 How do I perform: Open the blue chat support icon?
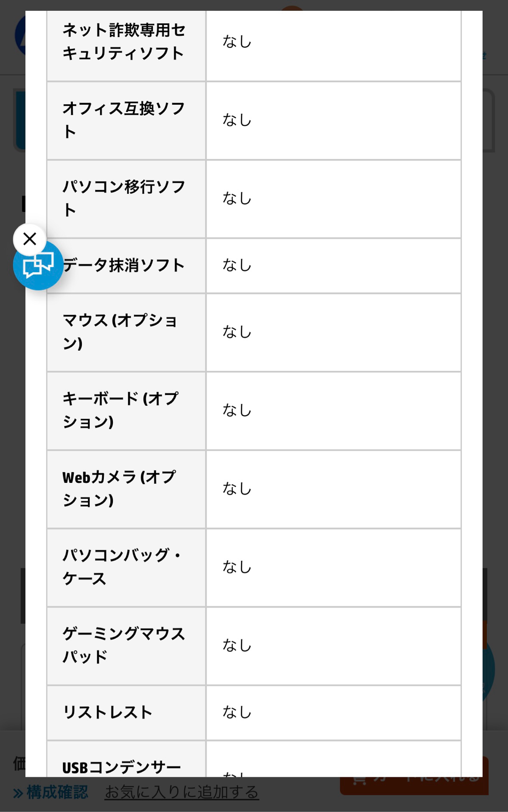pyautogui.click(x=38, y=266)
